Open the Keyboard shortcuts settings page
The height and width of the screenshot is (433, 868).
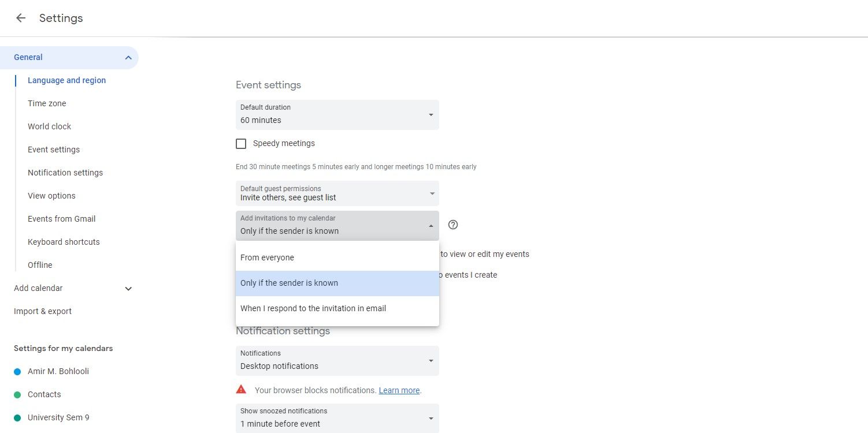pyautogui.click(x=64, y=241)
